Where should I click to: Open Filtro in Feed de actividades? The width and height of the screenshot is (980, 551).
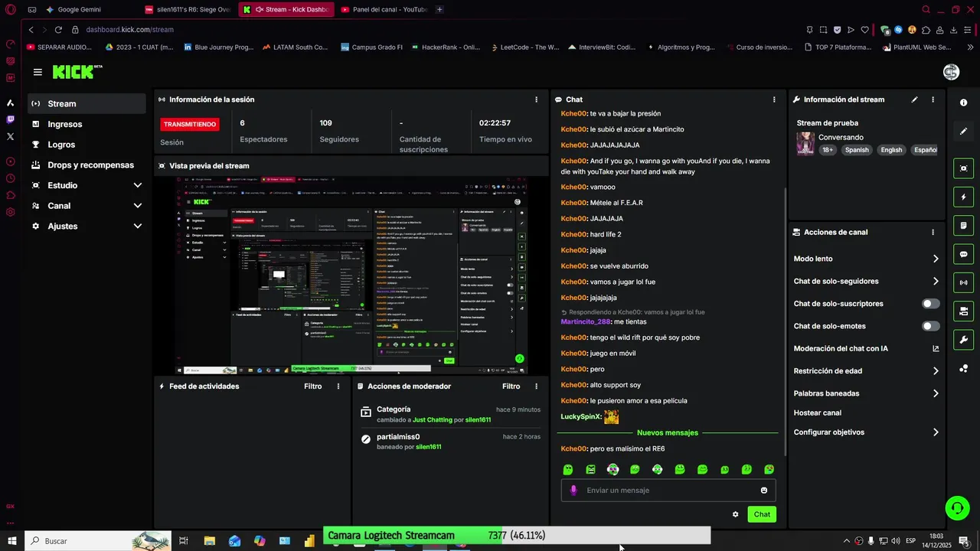pyautogui.click(x=312, y=386)
